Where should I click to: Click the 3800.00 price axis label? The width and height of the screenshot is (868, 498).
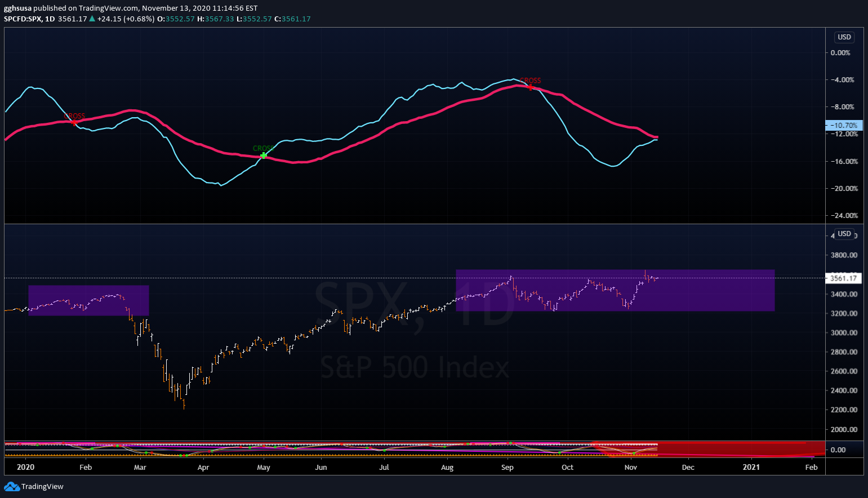point(844,255)
